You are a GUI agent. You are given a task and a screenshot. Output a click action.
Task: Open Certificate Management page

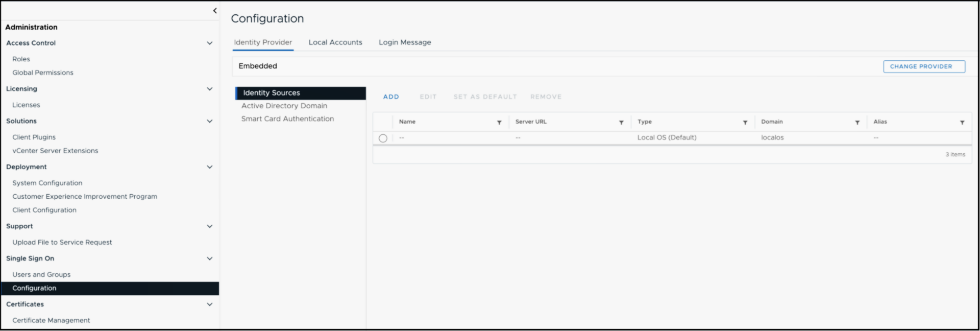[x=51, y=320]
